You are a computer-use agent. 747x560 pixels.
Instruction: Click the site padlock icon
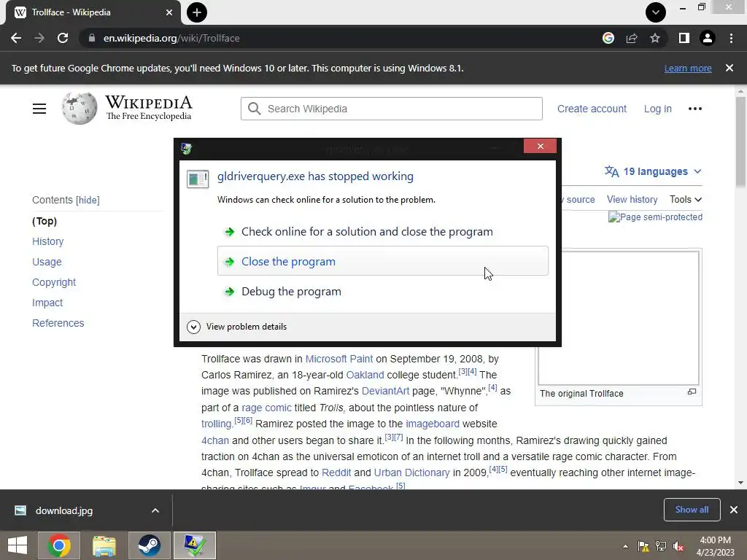click(92, 38)
